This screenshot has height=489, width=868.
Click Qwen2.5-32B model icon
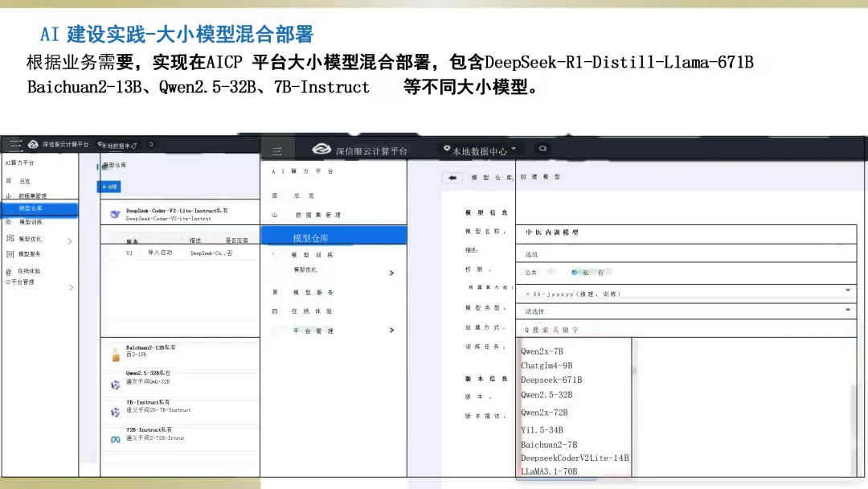(x=115, y=385)
